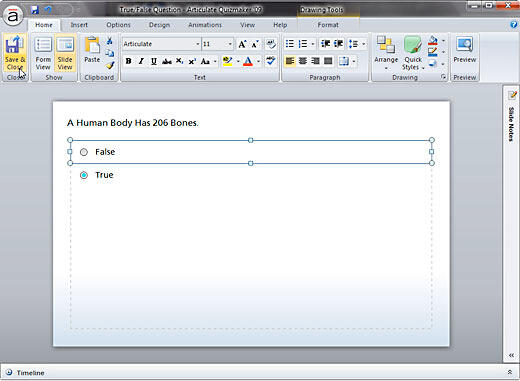Apply Italic formatting
The image size is (520, 381).
tap(141, 61)
